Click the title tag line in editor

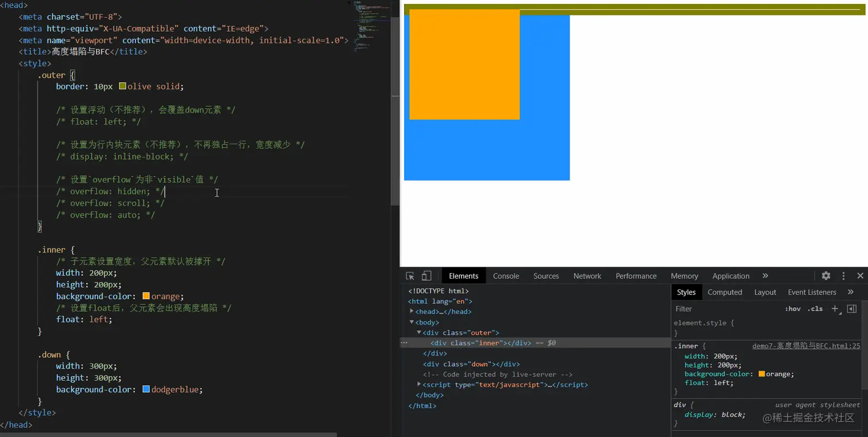click(x=83, y=52)
